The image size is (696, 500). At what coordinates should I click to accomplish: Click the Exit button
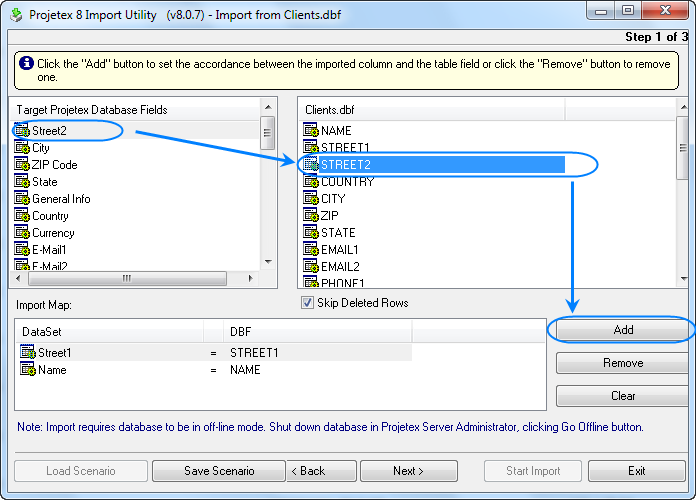(x=637, y=471)
